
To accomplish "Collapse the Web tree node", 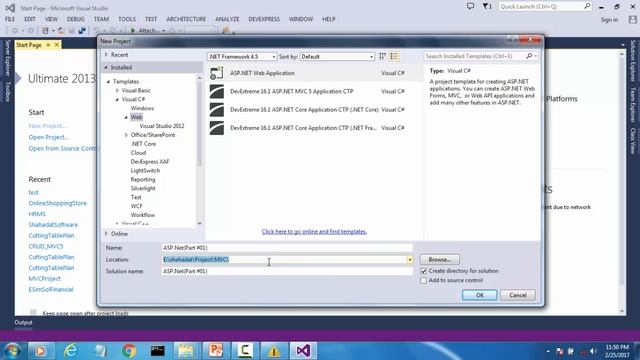I will 126,117.
